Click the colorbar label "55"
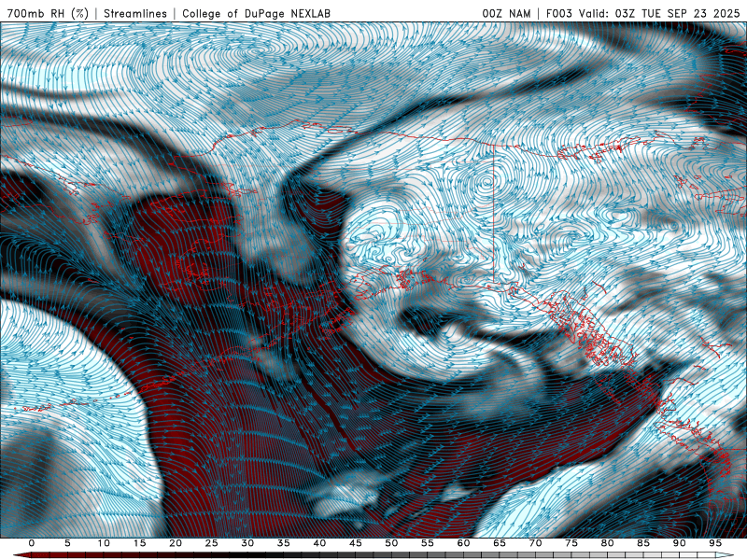 click(x=428, y=543)
